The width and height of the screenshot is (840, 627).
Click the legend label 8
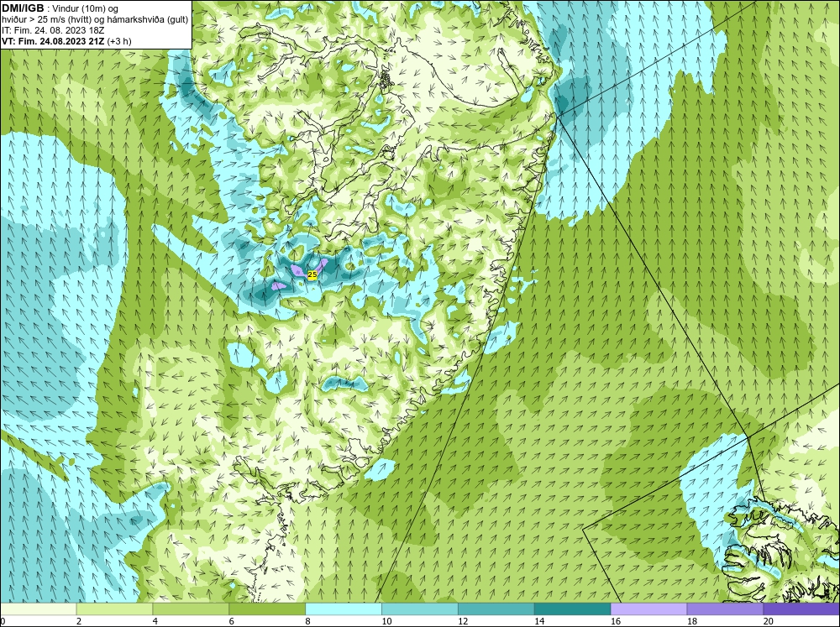click(x=308, y=621)
